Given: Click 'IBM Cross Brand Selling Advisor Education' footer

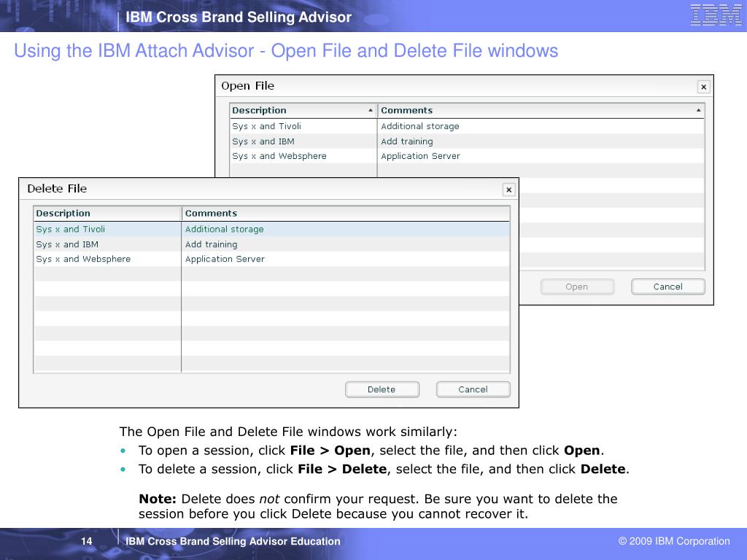Looking at the screenshot, I should point(233,542).
